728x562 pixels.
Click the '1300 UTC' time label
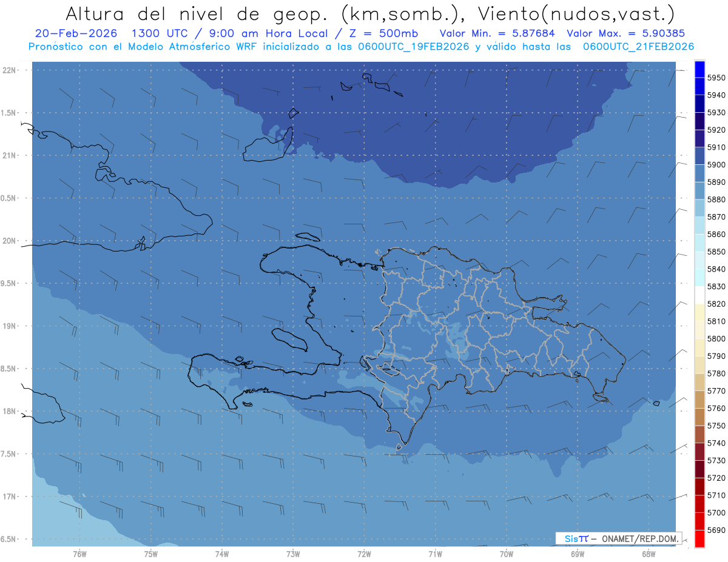pyautogui.click(x=160, y=33)
